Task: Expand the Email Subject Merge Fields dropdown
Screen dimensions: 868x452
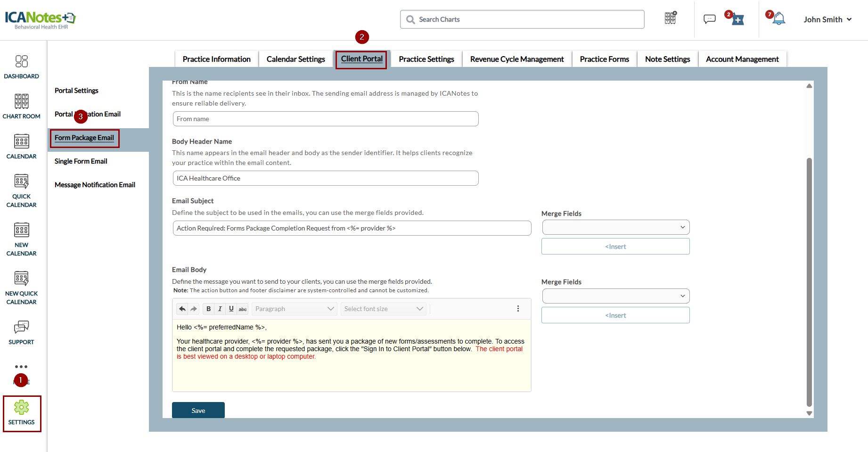Action: coord(615,228)
